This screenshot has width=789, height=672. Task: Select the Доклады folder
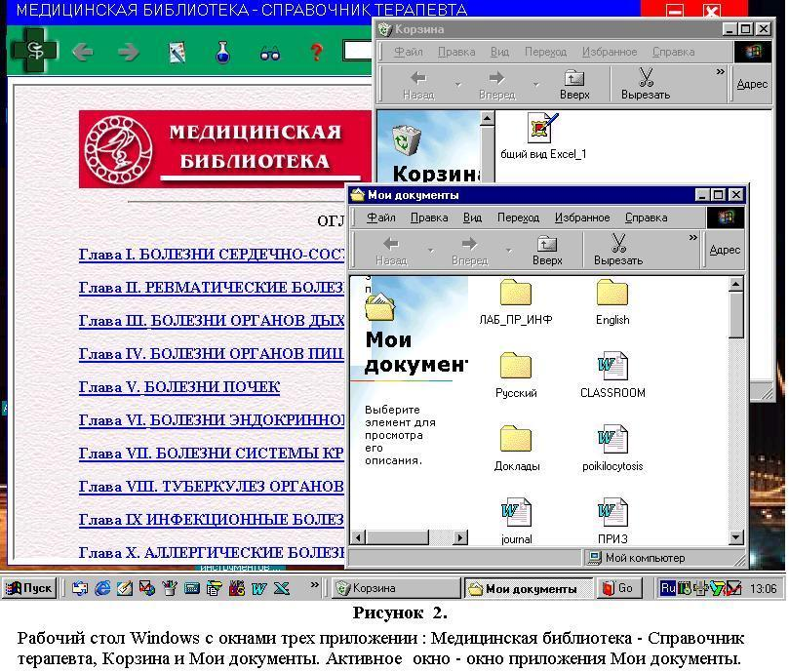point(516,449)
